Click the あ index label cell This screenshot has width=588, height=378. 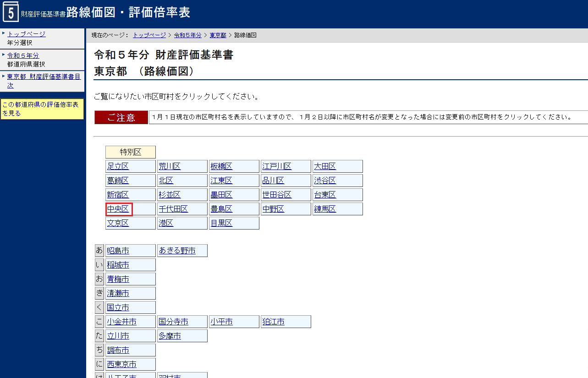99,251
